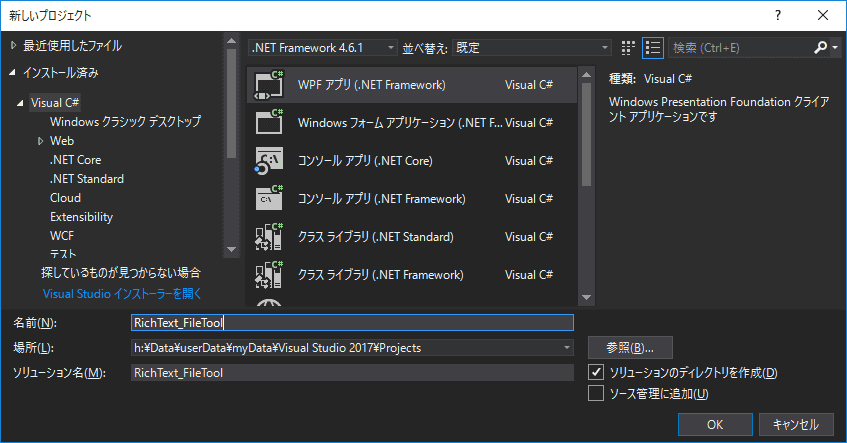Click the search magnifier icon
847x443 pixels.
[821, 48]
